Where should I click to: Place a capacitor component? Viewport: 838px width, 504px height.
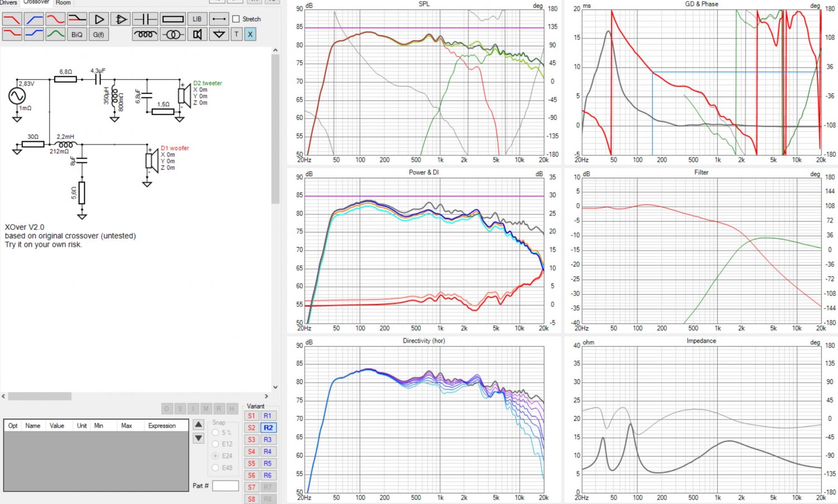tap(145, 19)
